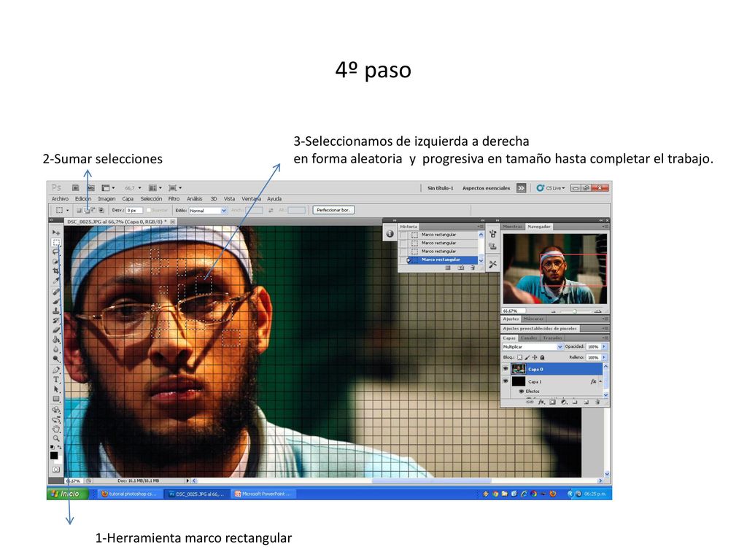Open the Mini Bridge icon
The width and height of the screenshot is (747, 560).
[90, 188]
